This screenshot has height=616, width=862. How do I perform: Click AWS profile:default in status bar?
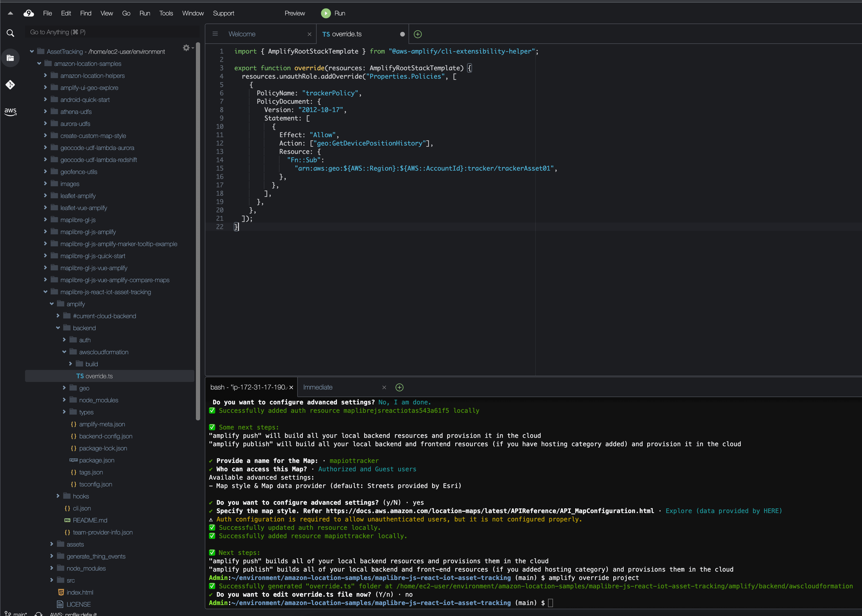pos(73,614)
